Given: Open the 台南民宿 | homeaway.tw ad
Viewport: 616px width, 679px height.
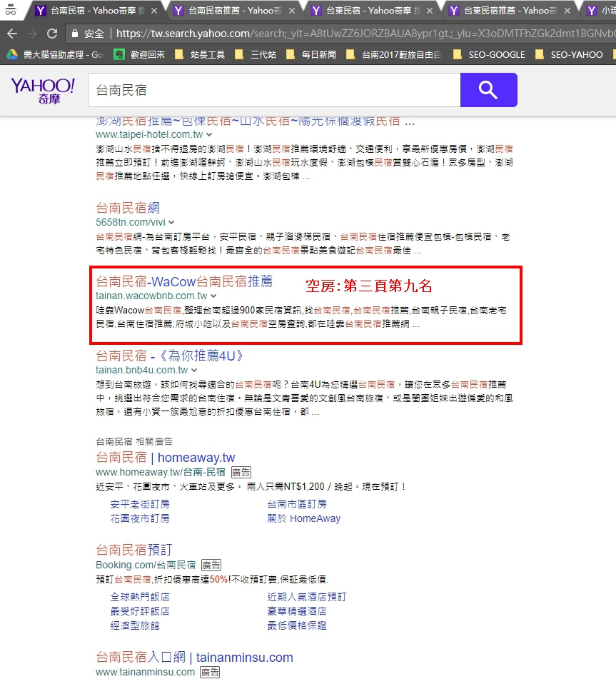Looking at the screenshot, I should pos(166,457).
